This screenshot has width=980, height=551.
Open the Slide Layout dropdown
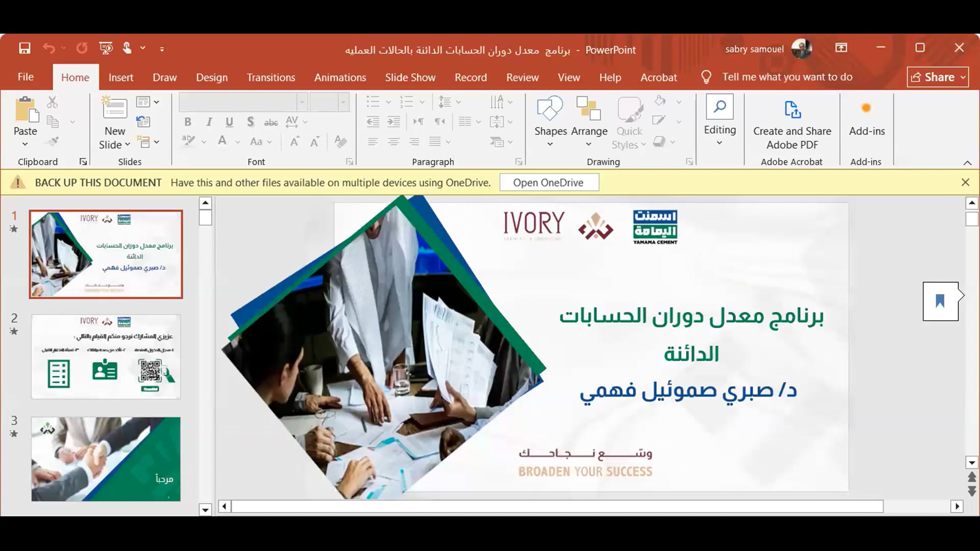[x=147, y=102]
